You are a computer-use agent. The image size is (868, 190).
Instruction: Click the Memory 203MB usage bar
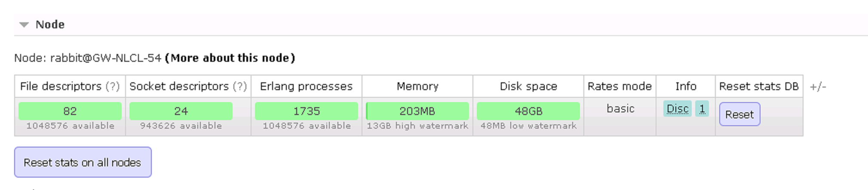point(417,111)
